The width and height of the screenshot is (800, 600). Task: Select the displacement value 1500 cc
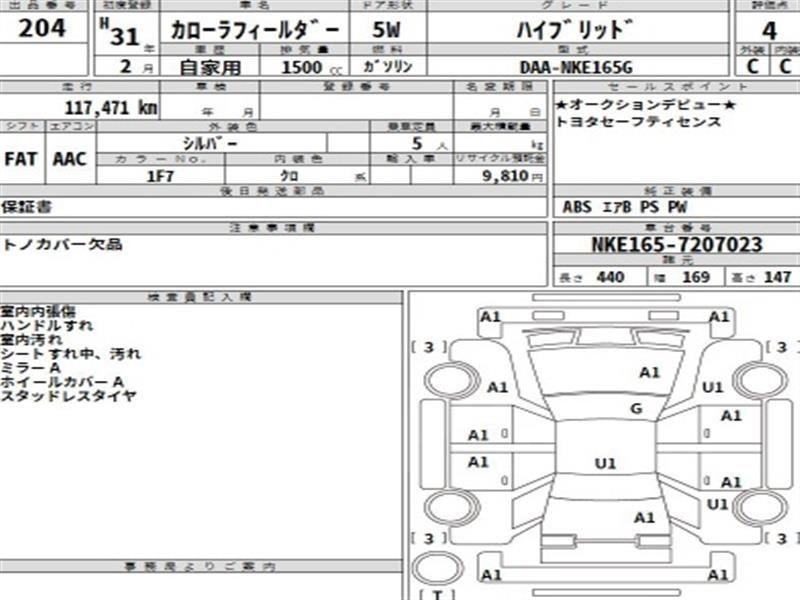click(x=312, y=67)
